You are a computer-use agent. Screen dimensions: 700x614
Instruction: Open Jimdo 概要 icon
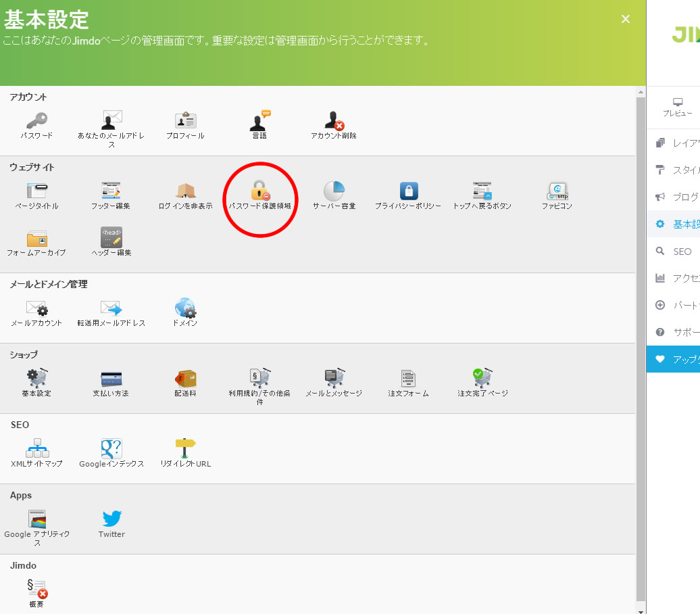coord(36,589)
